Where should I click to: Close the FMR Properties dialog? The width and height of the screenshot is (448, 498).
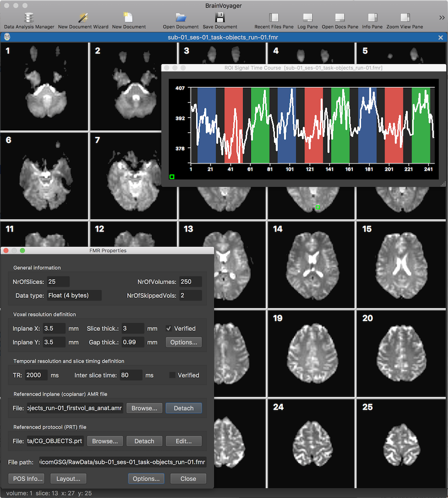point(188,479)
